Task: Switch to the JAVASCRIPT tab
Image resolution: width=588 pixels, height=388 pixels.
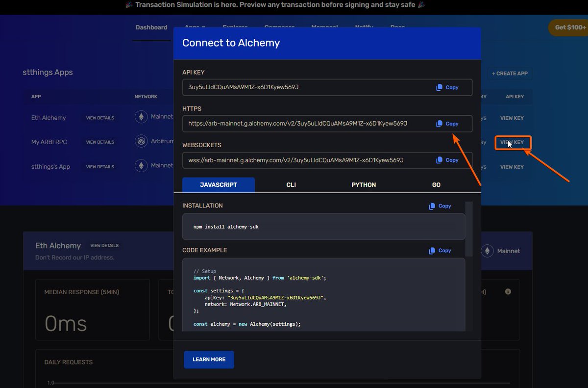Action: pyautogui.click(x=219, y=185)
